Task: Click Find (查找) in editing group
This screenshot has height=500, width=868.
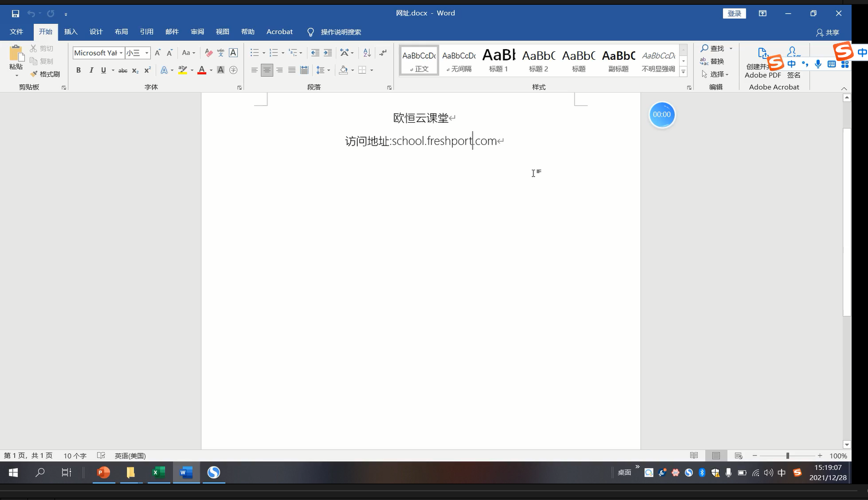Action: pyautogui.click(x=712, y=48)
